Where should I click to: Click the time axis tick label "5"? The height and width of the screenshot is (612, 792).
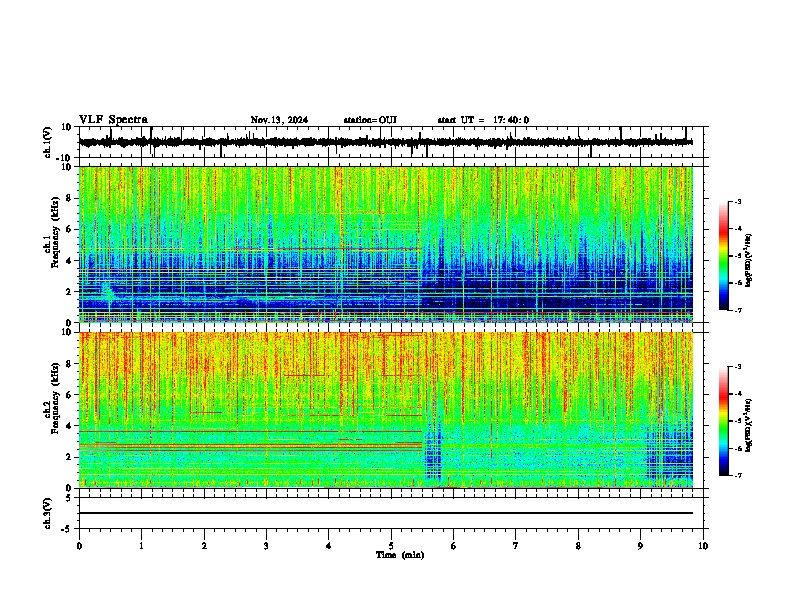tap(391, 546)
